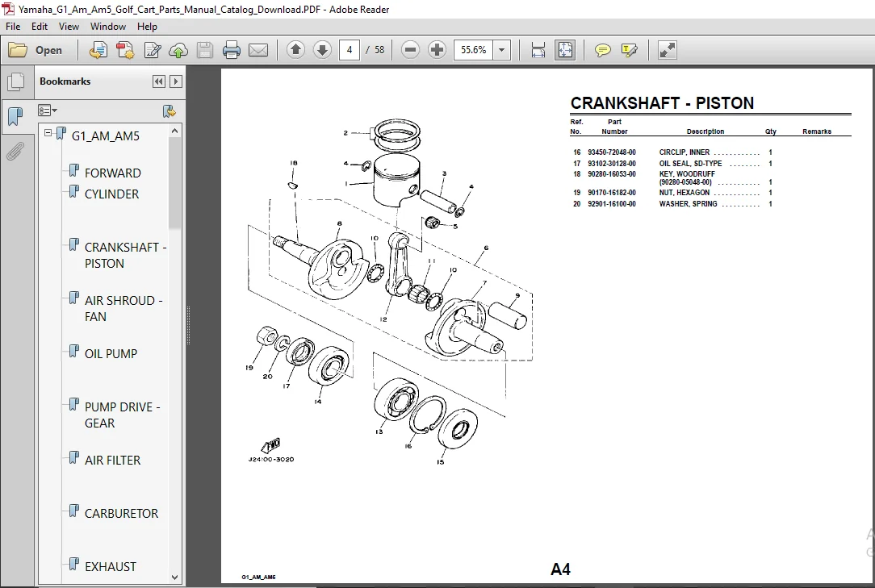Open the Attachments paperclip panel

[x=15, y=151]
